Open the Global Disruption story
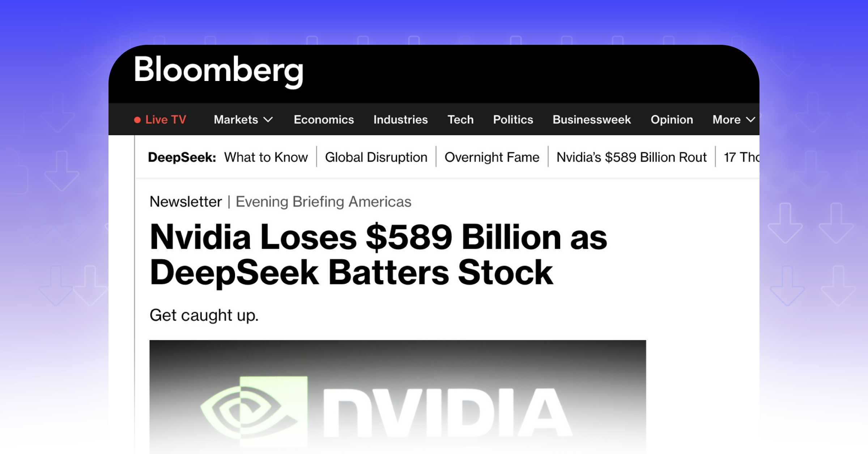 tap(376, 157)
